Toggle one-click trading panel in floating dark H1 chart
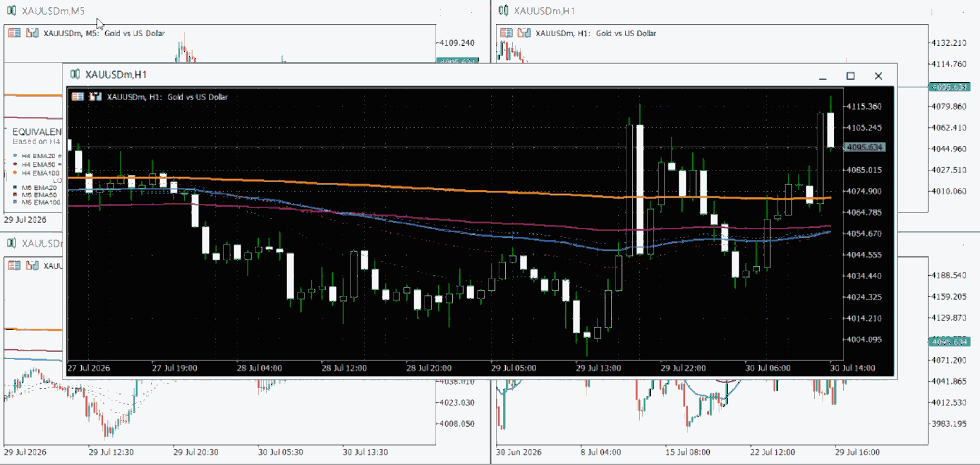Screen dimensions: 980x465 click(x=77, y=97)
